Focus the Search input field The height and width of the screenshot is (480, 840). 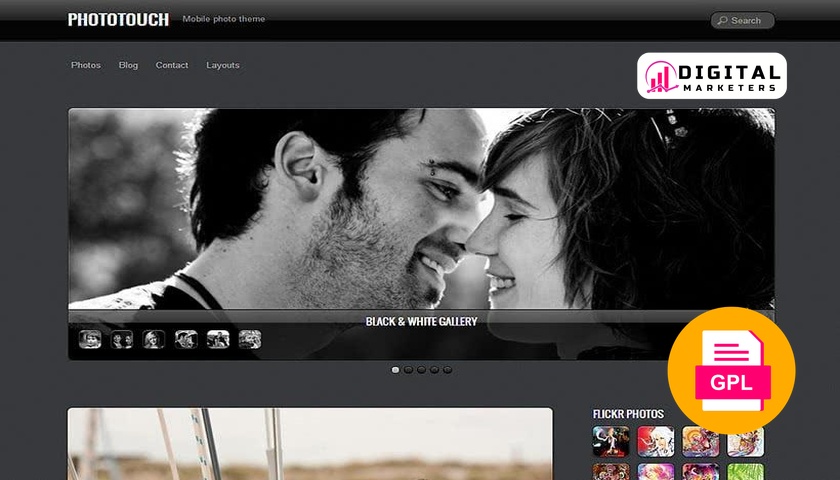click(x=742, y=20)
